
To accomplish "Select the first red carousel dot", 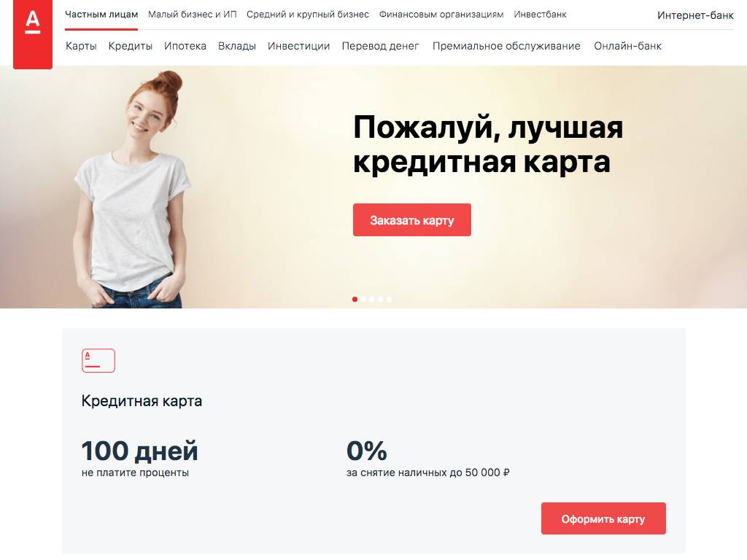I will [355, 299].
